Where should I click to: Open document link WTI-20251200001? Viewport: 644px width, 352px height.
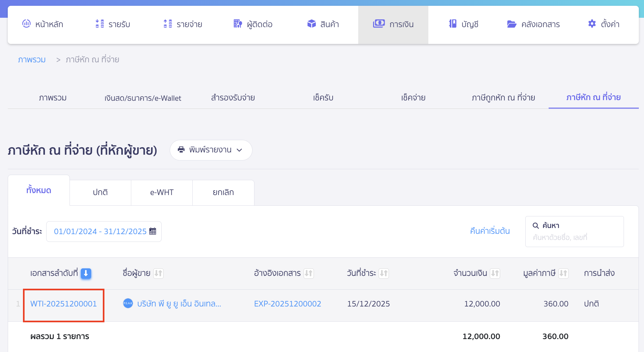coord(64,304)
